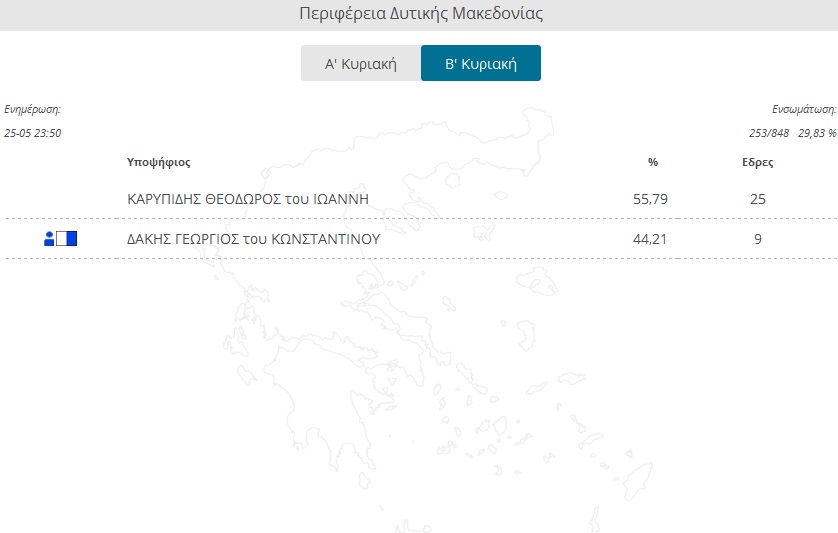Click the Περιφέρεια Δυτικής Μακεδονίας header
Viewport: 838px width, 533px height.
[421, 13]
